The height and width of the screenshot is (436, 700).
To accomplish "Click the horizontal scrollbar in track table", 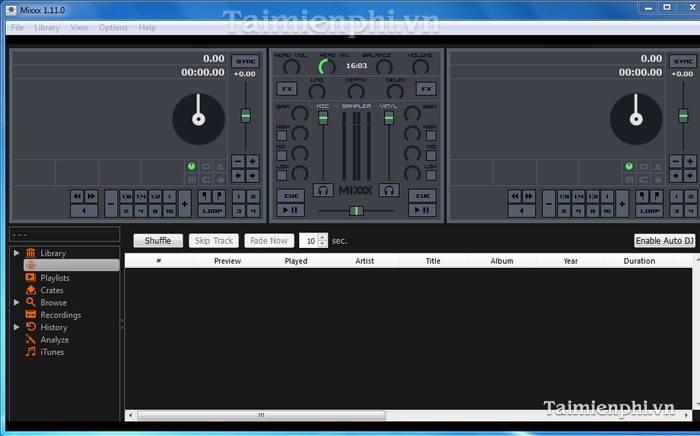I will pyautogui.click(x=261, y=415).
